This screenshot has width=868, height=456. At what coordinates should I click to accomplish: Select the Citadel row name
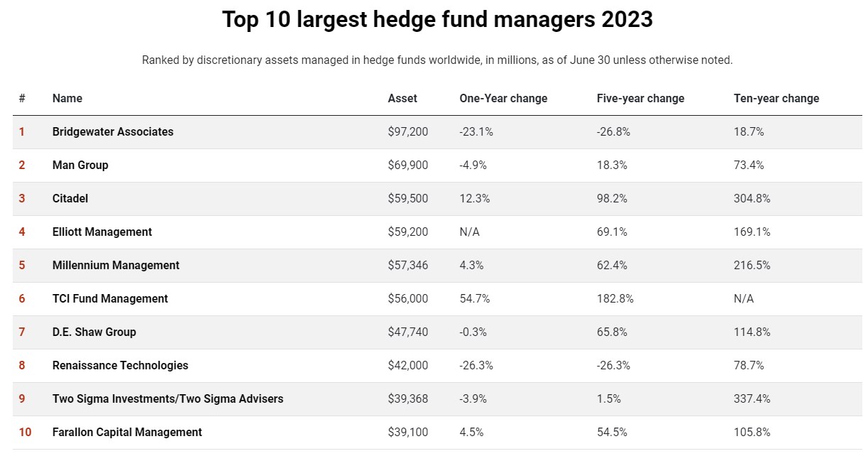[x=70, y=199]
